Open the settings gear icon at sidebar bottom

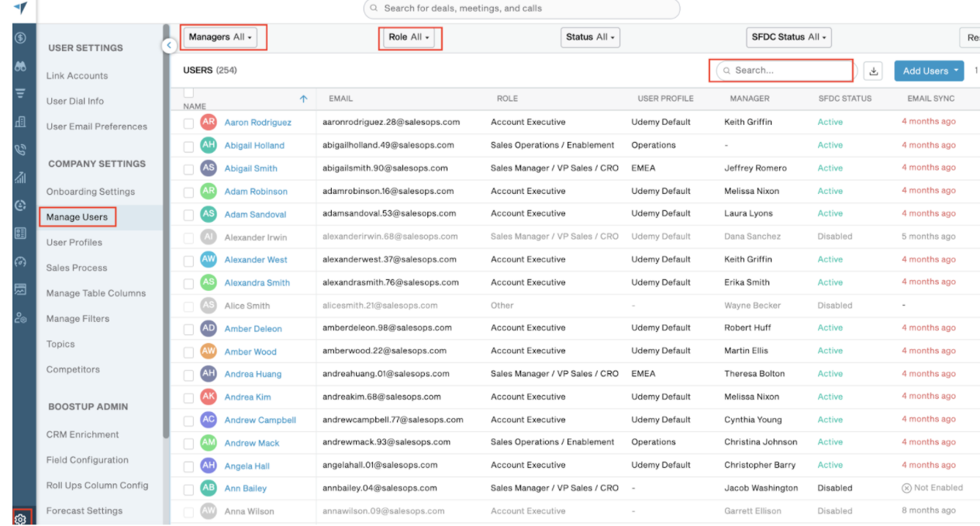tap(21, 519)
